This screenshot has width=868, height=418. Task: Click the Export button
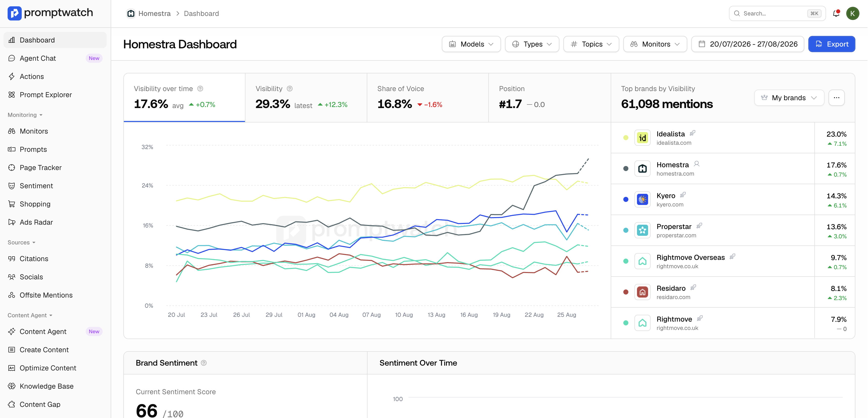coord(831,44)
